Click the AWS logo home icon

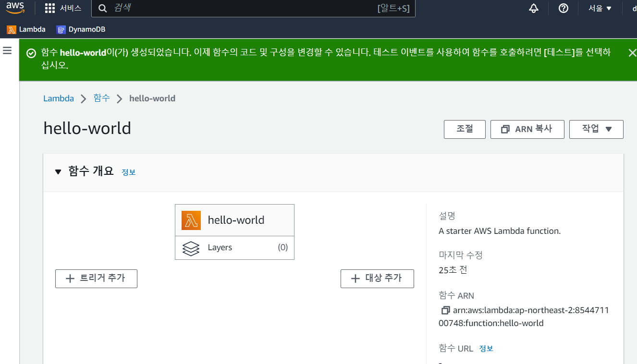point(15,8)
